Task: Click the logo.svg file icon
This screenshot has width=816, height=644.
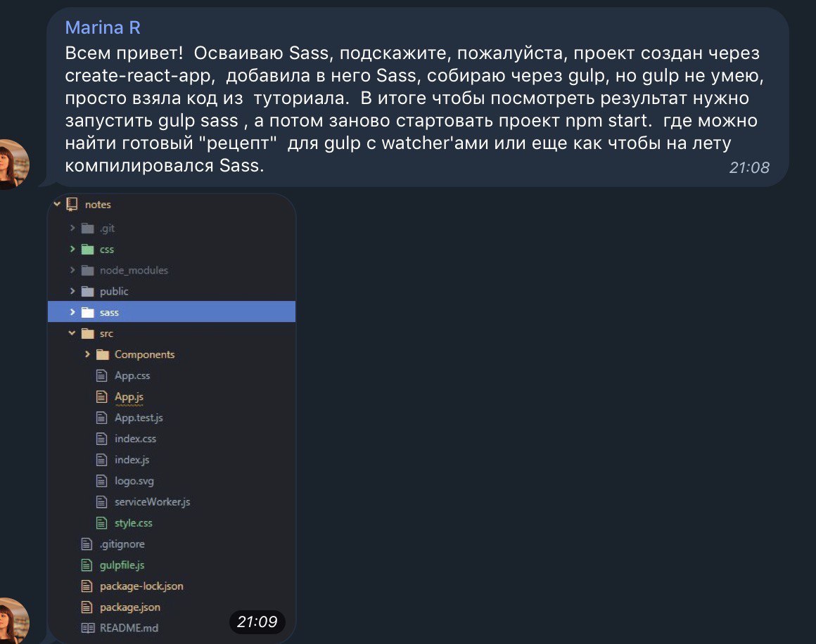Action: point(102,481)
